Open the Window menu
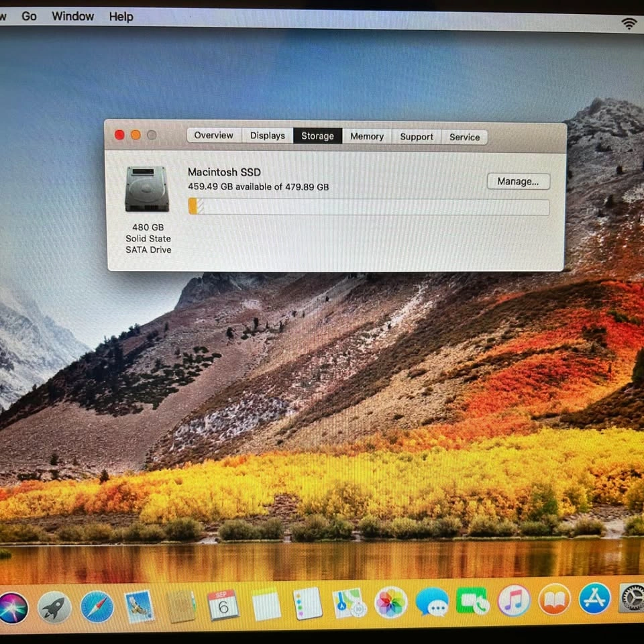Screen dimensions: 644x644 click(72, 16)
